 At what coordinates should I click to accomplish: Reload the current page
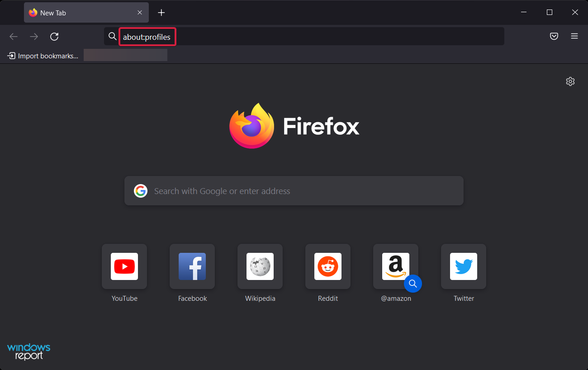[x=54, y=36]
